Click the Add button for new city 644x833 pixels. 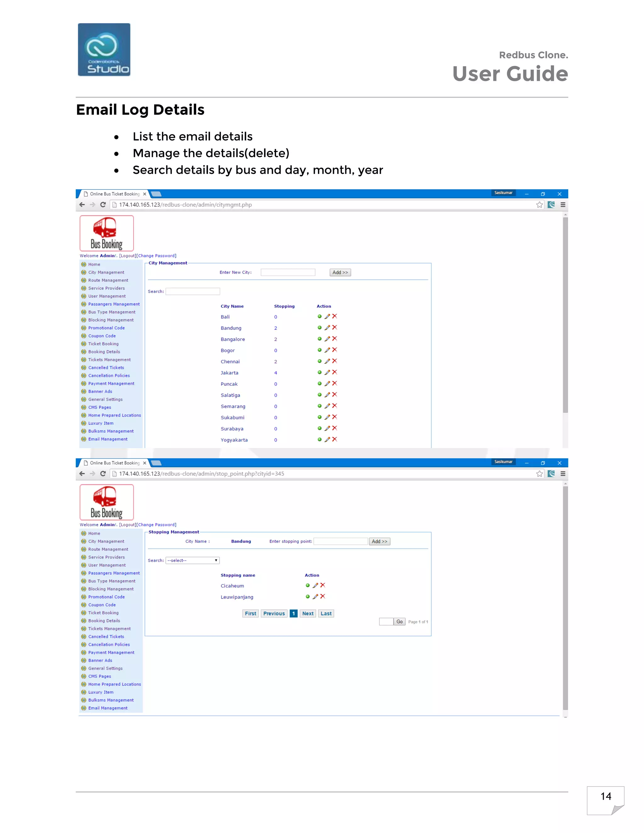340,272
